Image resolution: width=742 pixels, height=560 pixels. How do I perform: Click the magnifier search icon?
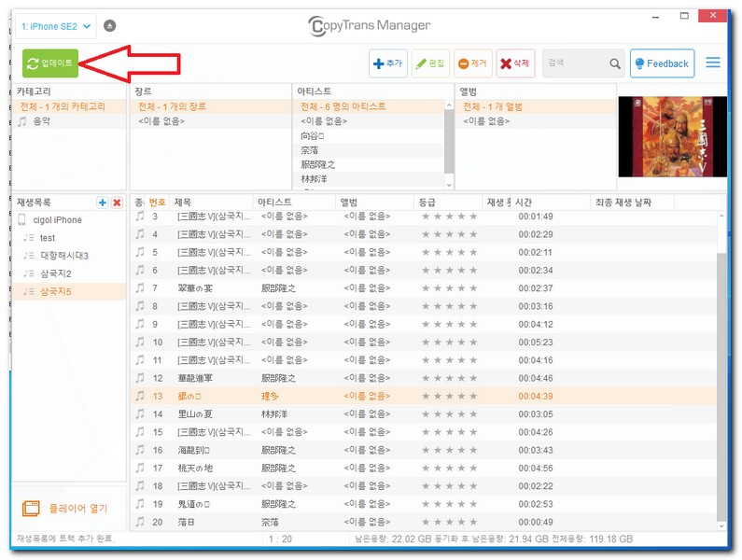pyautogui.click(x=615, y=64)
